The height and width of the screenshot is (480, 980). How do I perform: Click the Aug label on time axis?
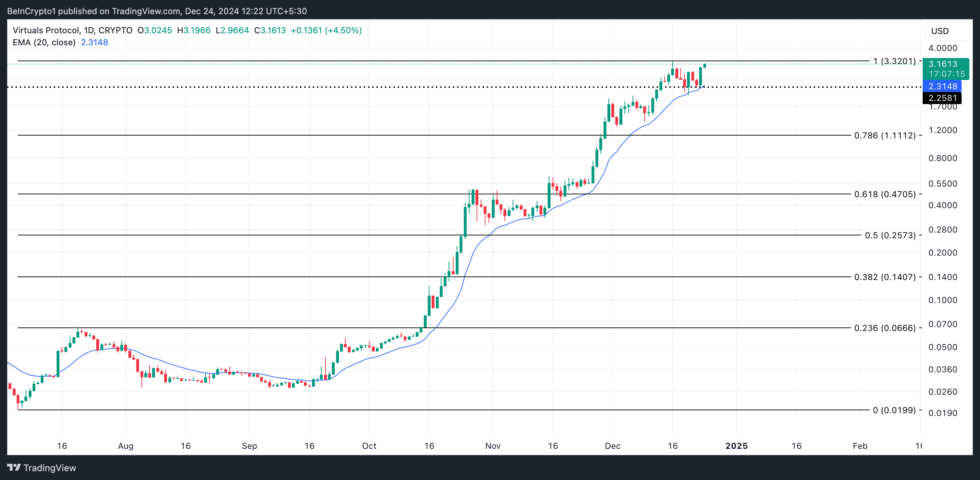tap(126, 446)
